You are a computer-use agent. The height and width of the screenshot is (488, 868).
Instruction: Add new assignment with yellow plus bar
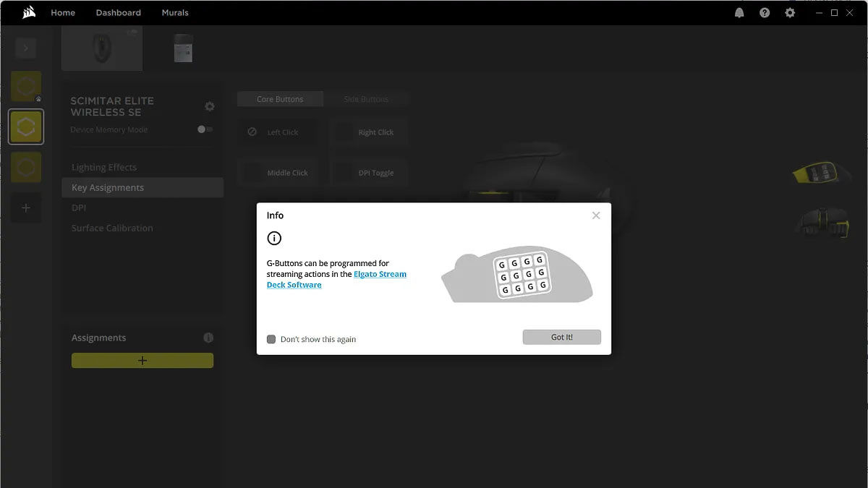142,361
